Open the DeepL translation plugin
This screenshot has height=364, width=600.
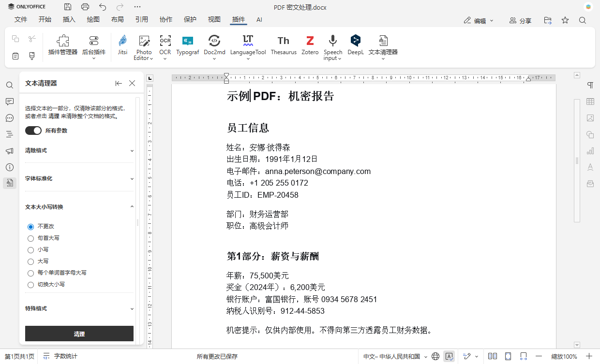click(355, 47)
